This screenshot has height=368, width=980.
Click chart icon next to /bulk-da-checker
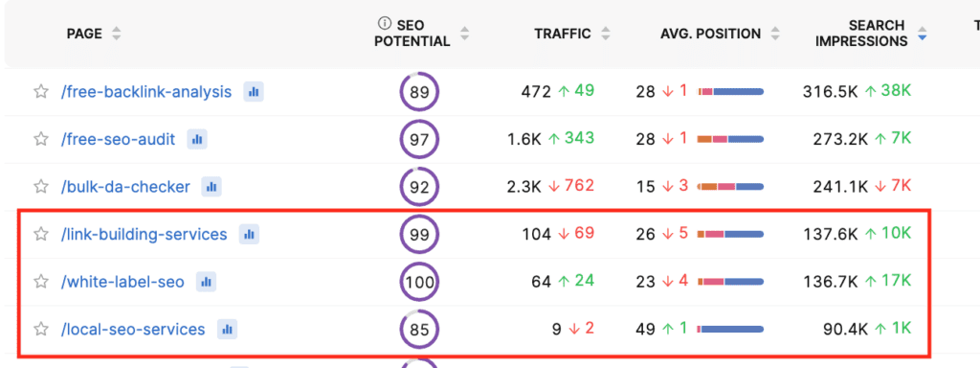pyautogui.click(x=212, y=187)
